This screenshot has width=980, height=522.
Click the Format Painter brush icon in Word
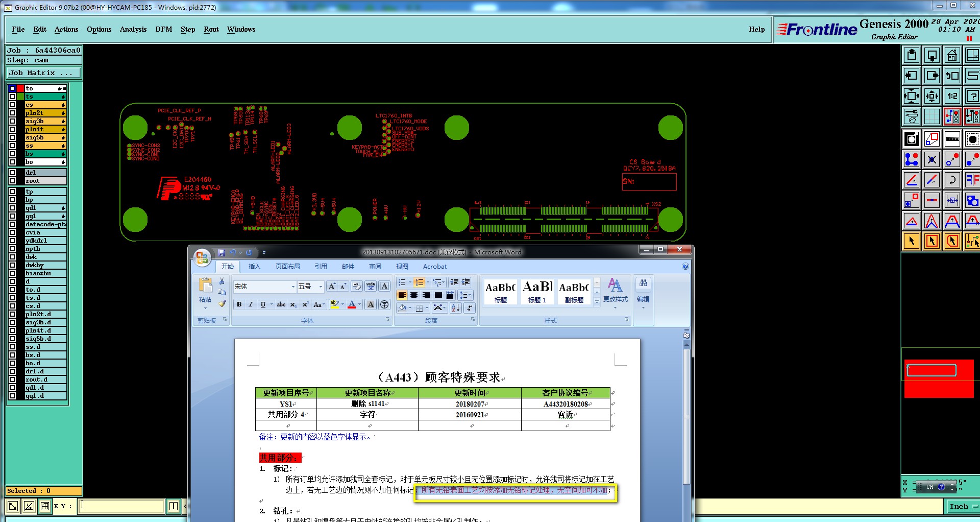tap(222, 303)
